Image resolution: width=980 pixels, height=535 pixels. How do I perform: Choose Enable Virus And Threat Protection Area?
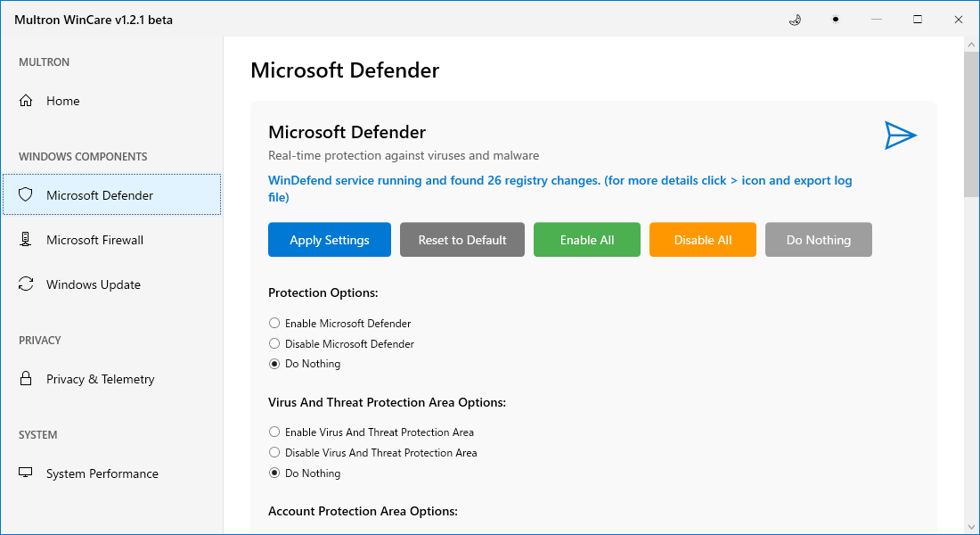point(274,432)
